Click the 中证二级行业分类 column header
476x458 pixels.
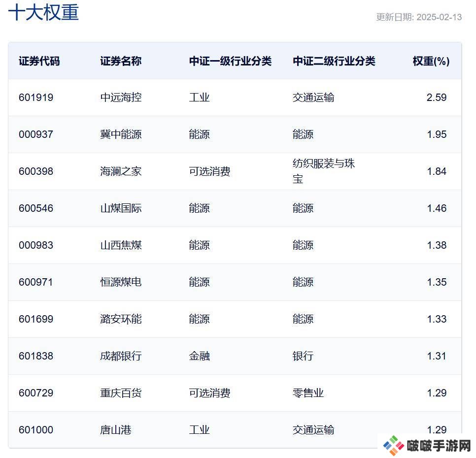click(334, 61)
